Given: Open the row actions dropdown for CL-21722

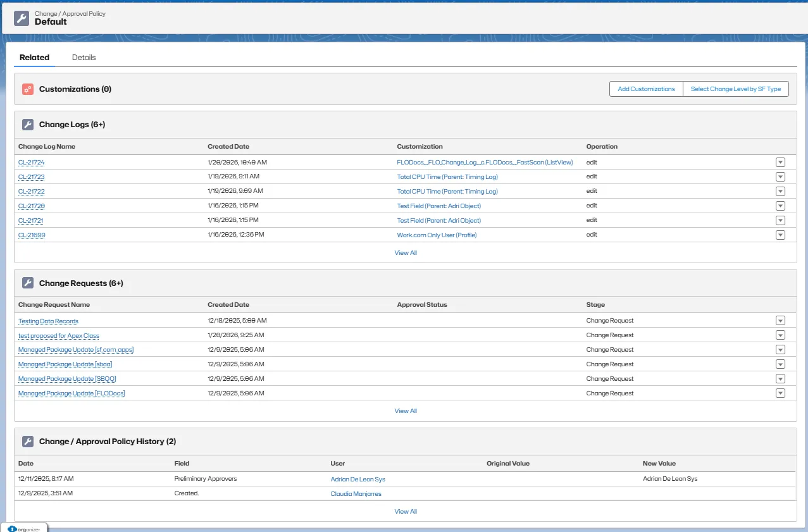Looking at the screenshot, I should point(780,191).
